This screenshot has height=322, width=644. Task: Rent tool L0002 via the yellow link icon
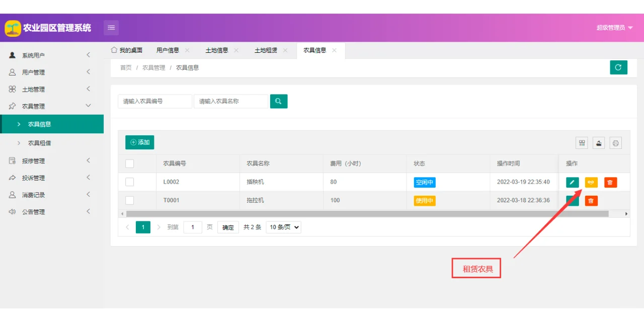pyautogui.click(x=591, y=182)
